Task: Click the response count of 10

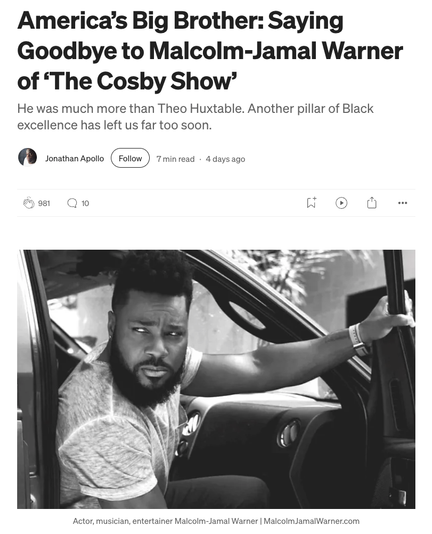Action: click(x=85, y=203)
